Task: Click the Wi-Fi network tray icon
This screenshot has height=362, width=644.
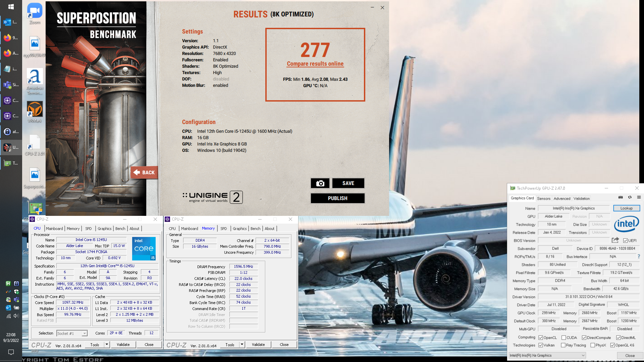Action: coord(8,316)
